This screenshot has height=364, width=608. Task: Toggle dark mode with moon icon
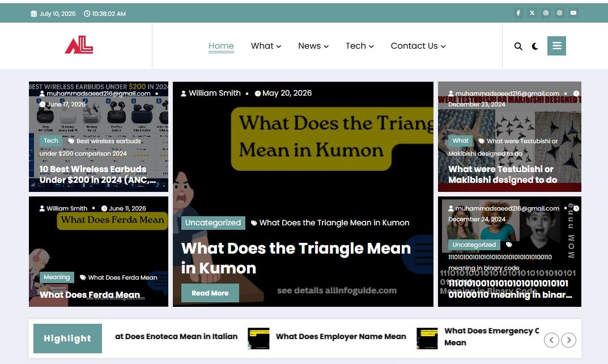point(535,46)
